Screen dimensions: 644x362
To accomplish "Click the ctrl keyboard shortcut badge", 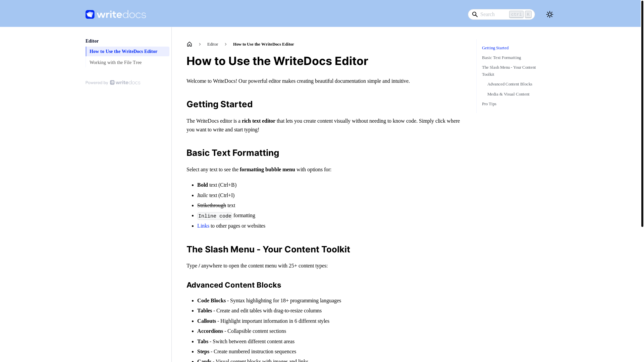I will (516, 14).
